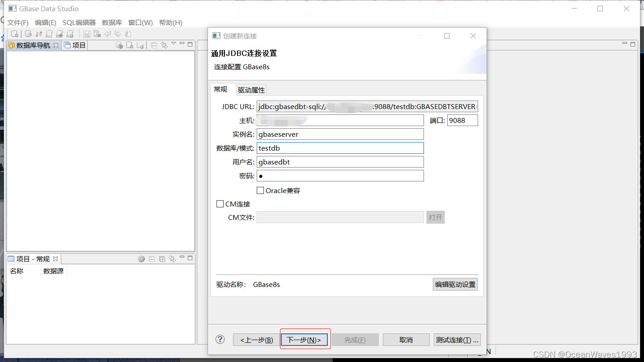
Task: Click the 主机 host input field
Action: click(340, 120)
